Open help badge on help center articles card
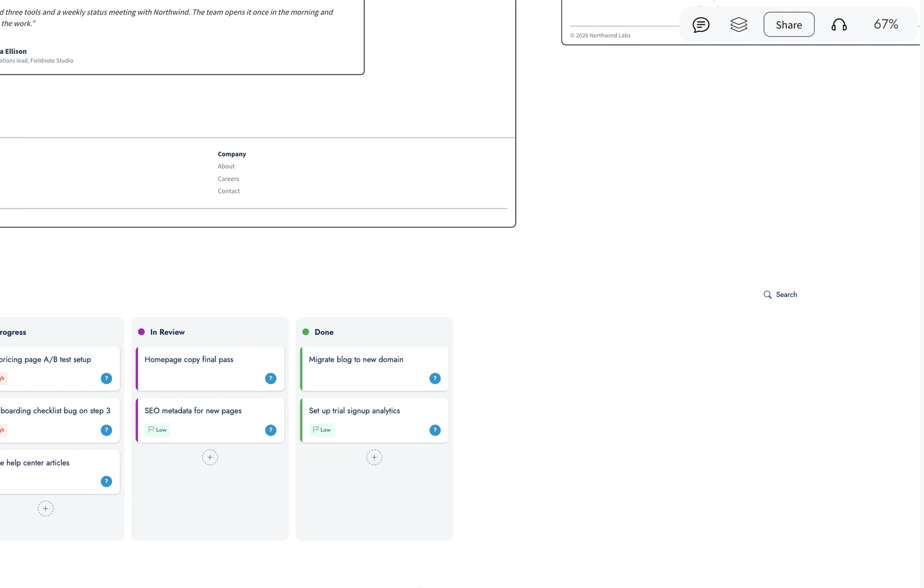Viewport: 924px width, 588px height. (x=106, y=482)
